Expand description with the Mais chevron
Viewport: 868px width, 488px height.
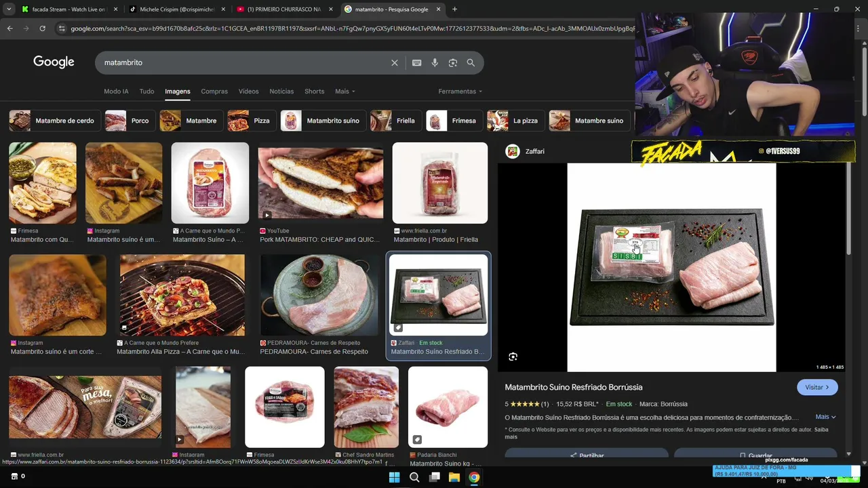click(825, 417)
